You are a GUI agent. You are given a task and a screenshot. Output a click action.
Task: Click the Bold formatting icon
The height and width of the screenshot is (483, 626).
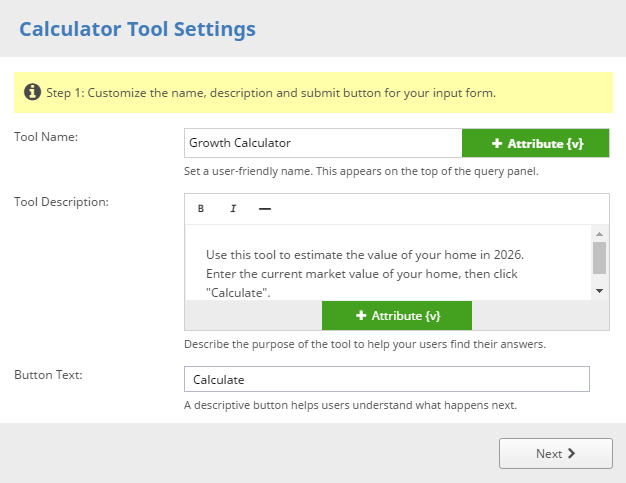pos(201,209)
